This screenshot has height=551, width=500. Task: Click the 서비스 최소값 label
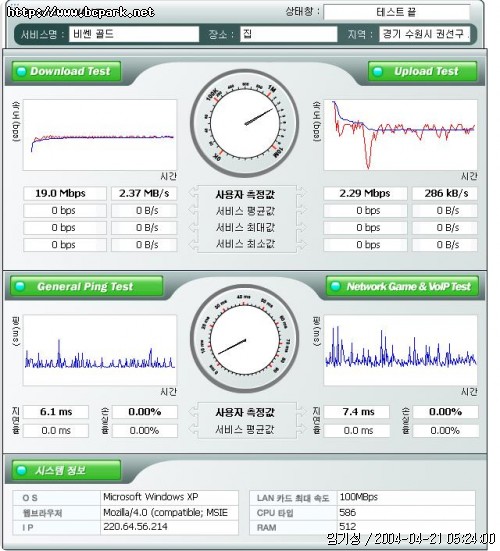point(245,244)
